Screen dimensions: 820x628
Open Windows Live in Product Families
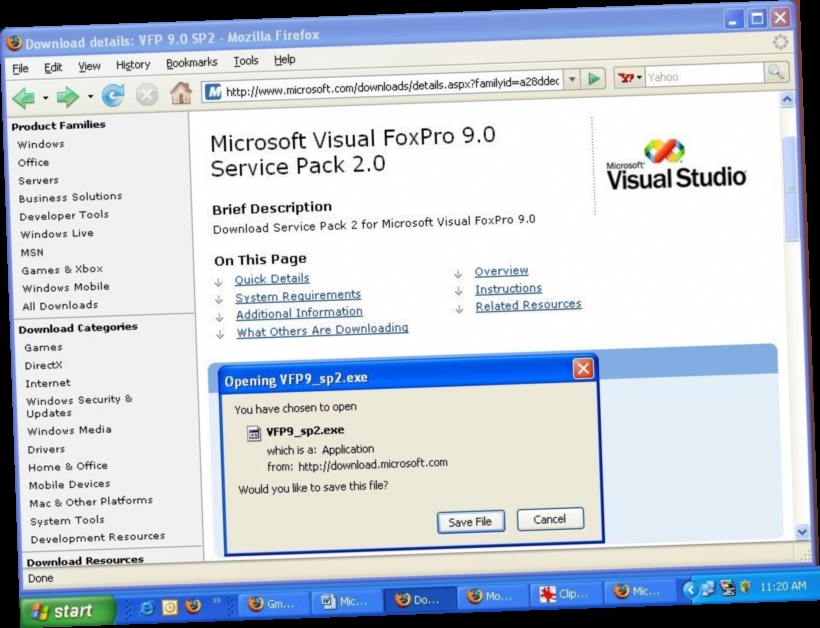click(x=57, y=234)
